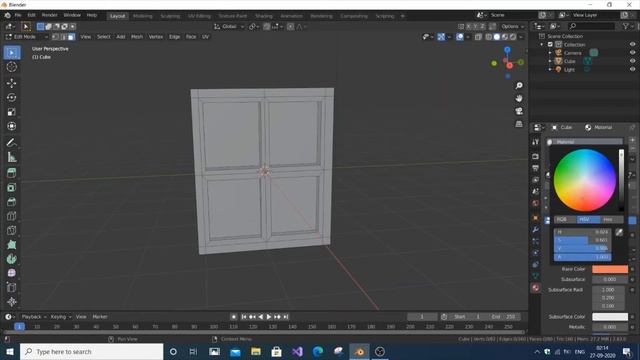Select the RGB color mode button
The height and width of the screenshot is (360, 640).
565,220
